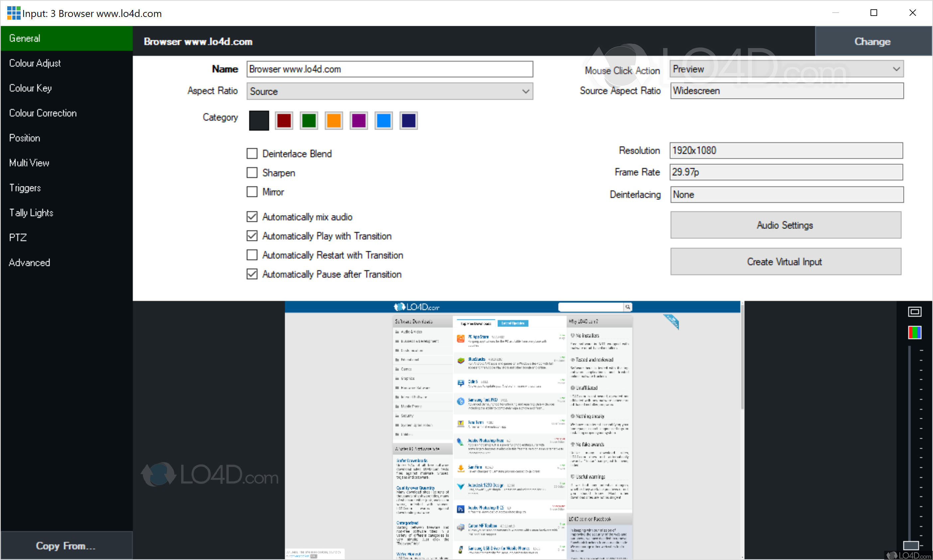Click the Copy From... button
This screenshot has height=560, width=933.
(x=67, y=546)
